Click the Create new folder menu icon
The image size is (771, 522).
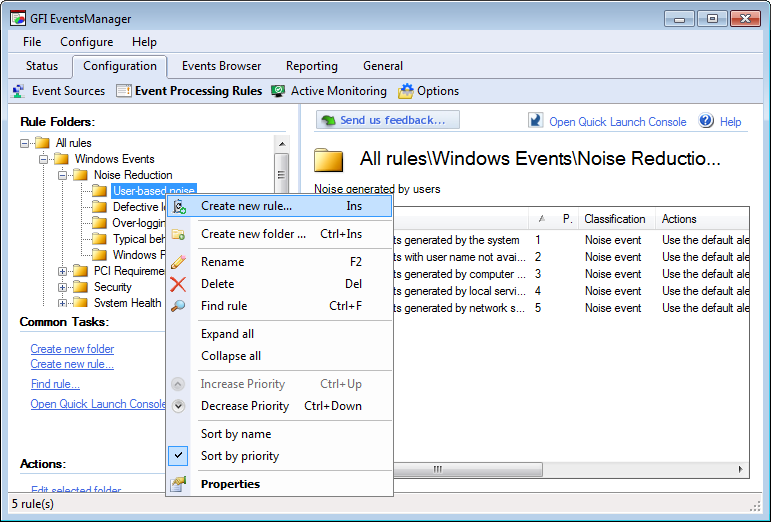pyautogui.click(x=178, y=234)
